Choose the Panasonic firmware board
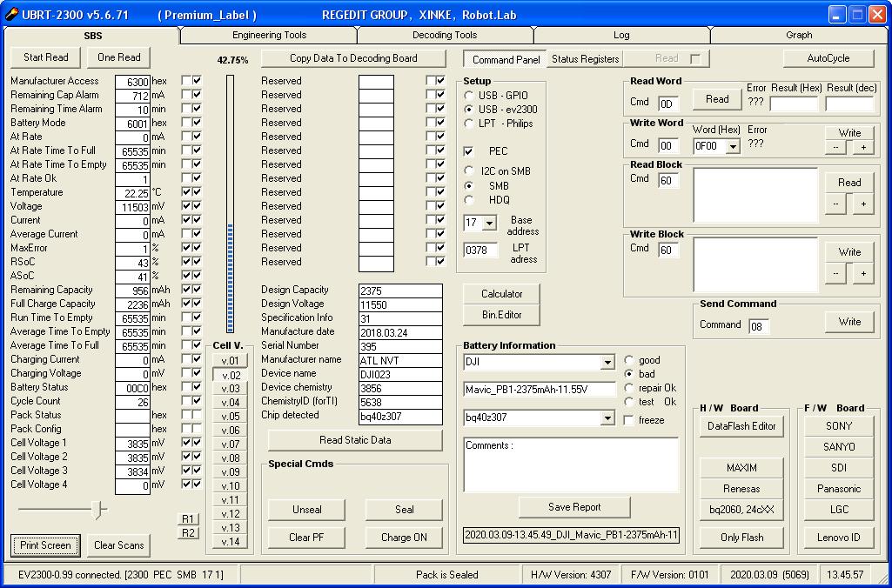This screenshot has height=588, width=892. coord(839,489)
